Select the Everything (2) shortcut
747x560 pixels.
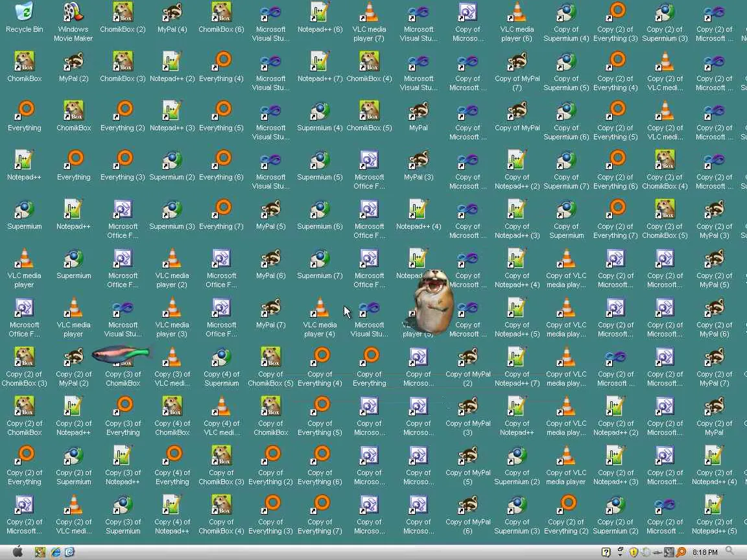pos(123,116)
